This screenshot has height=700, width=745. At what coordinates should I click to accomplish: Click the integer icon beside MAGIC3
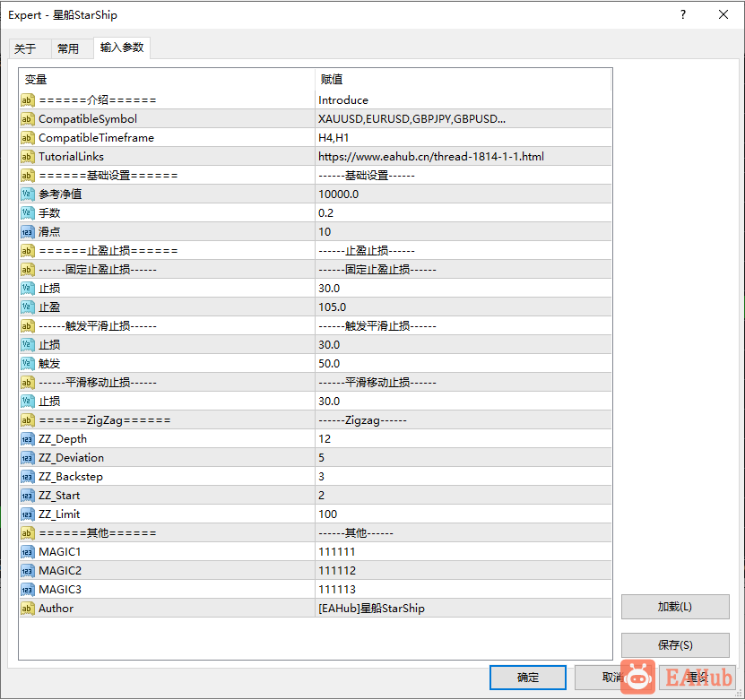(x=28, y=590)
